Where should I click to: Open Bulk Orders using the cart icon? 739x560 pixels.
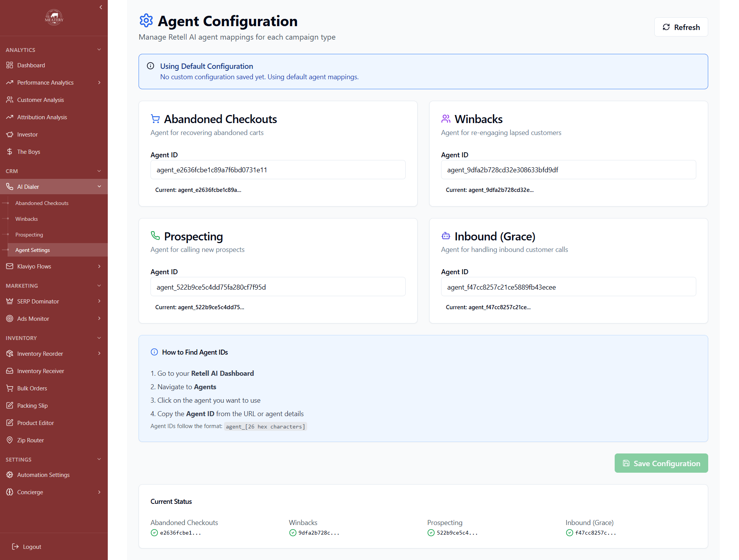click(10, 388)
